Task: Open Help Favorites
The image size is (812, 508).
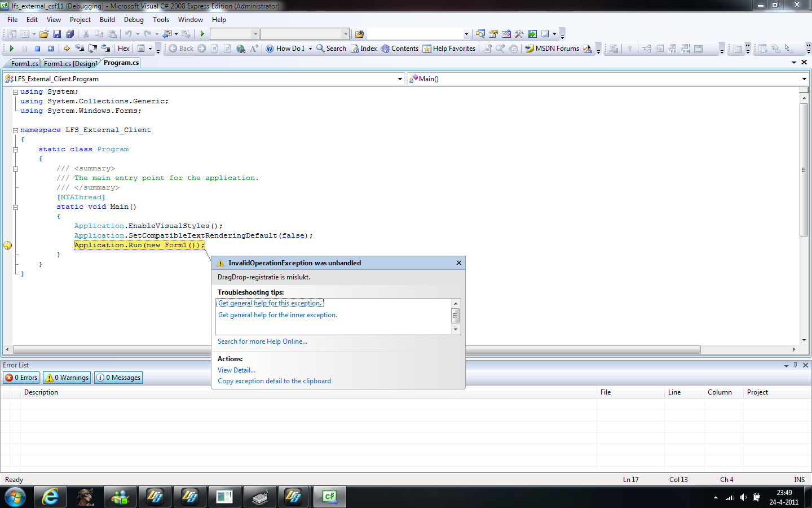Action: [x=449, y=49]
